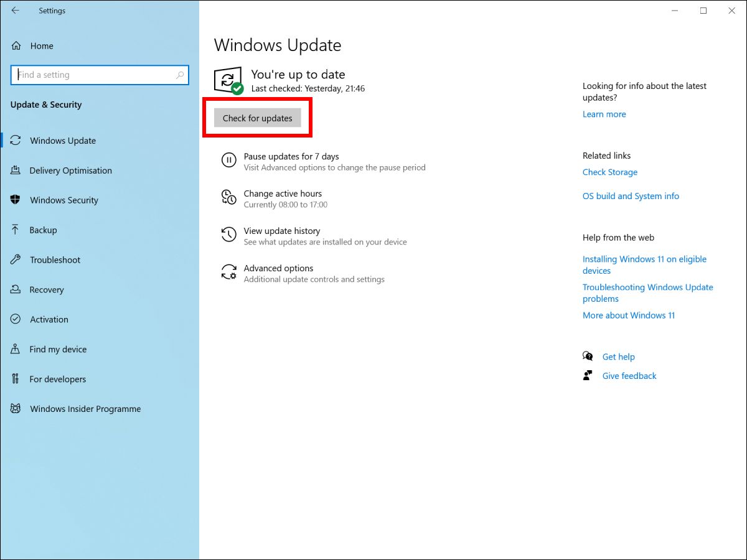Maximize the Settings window

point(703,11)
